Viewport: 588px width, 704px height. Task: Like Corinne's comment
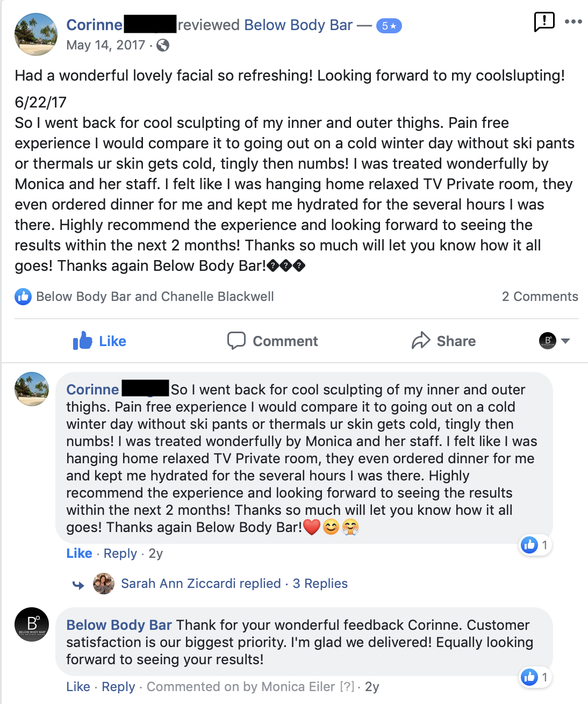click(x=79, y=554)
